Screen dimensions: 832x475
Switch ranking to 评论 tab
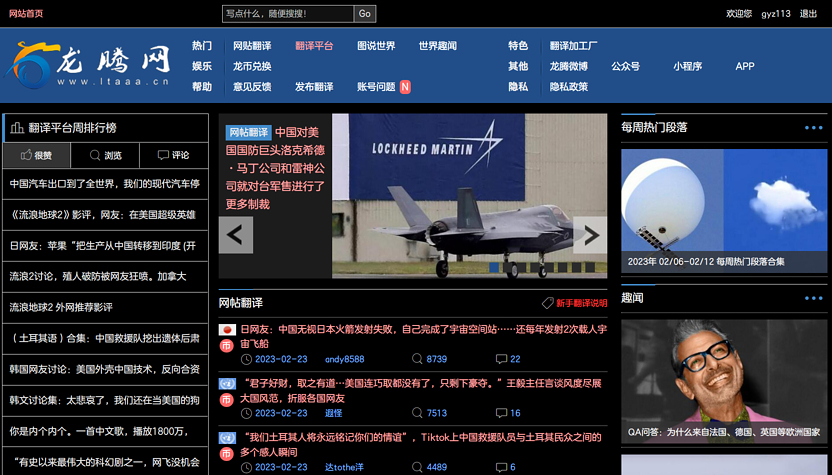(x=174, y=155)
